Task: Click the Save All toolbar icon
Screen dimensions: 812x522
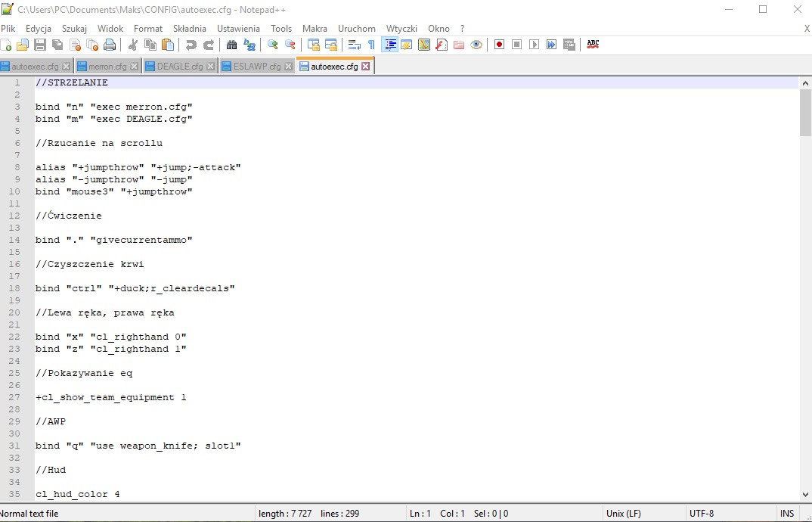Action: (x=57, y=45)
